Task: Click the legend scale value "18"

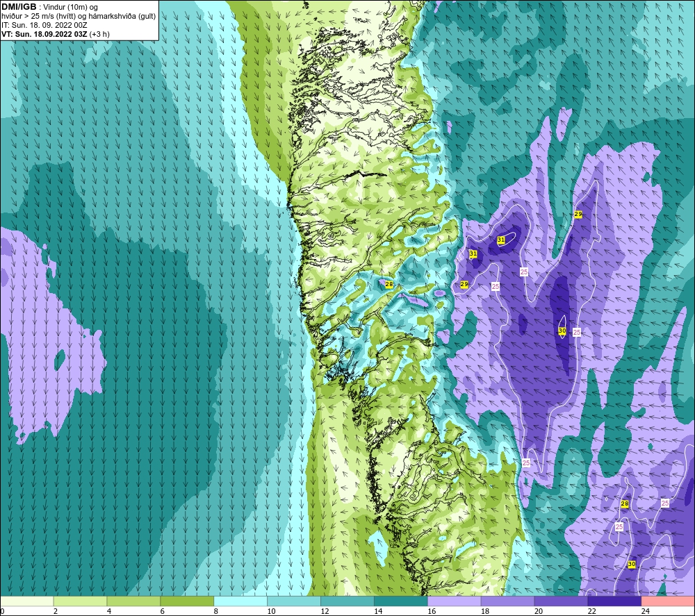Action: click(485, 611)
